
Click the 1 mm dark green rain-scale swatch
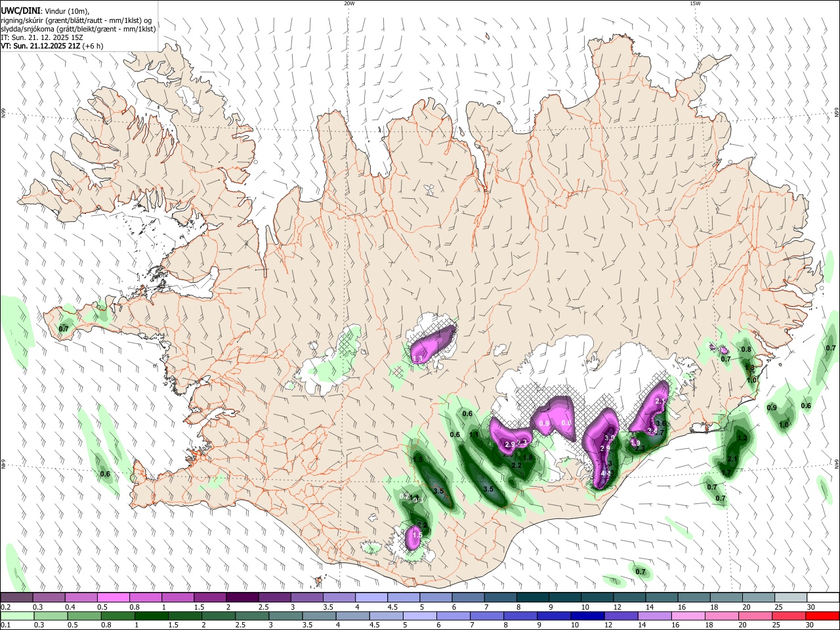tap(151, 616)
